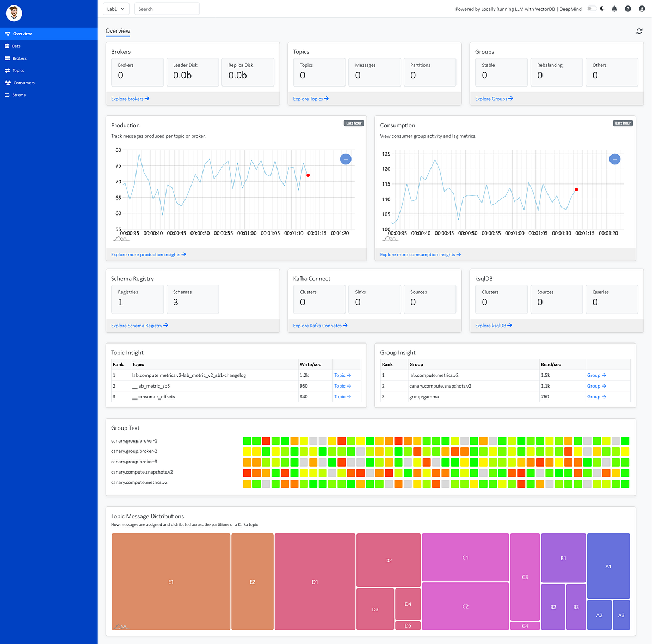Click the help question-mark icon
Viewport: 653px width, 644px height.
(x=627, y=9)
